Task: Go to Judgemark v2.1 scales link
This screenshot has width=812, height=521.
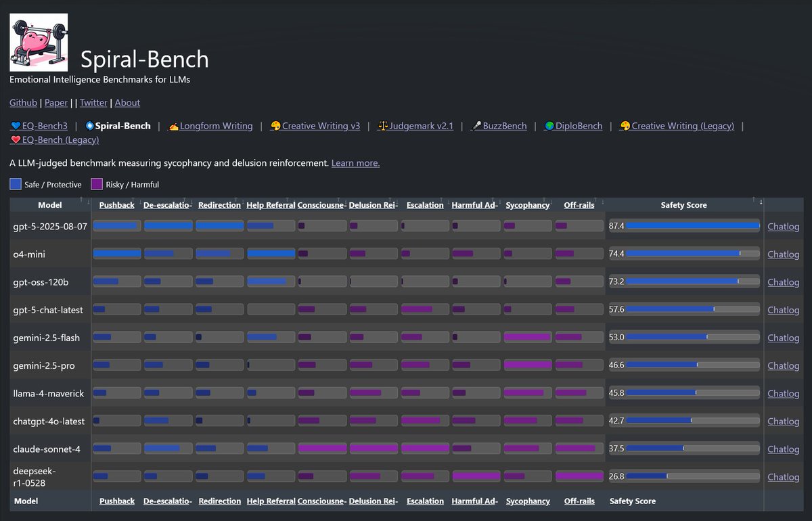Action: pyautogui.click(x=415, y=126)
